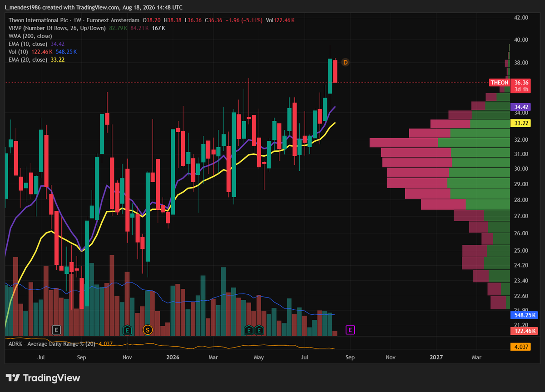Click the 40.00 price axis tick
The width and height of the screenshot is (545, 392).
520,40
